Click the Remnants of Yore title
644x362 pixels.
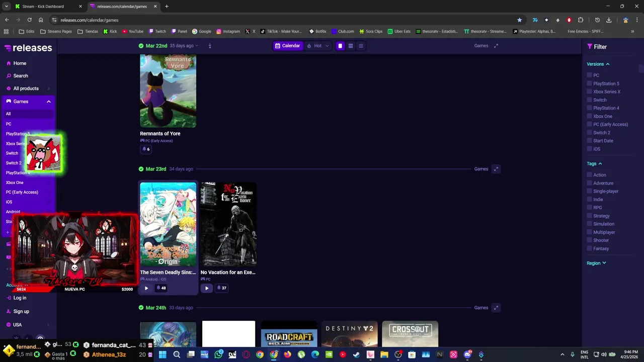[160, 134]
